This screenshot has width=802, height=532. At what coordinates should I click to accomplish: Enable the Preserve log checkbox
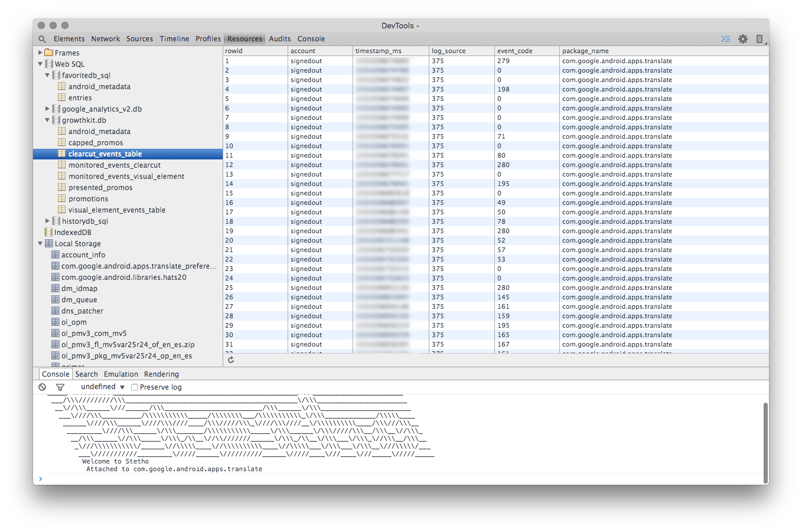tap(135, 387)
